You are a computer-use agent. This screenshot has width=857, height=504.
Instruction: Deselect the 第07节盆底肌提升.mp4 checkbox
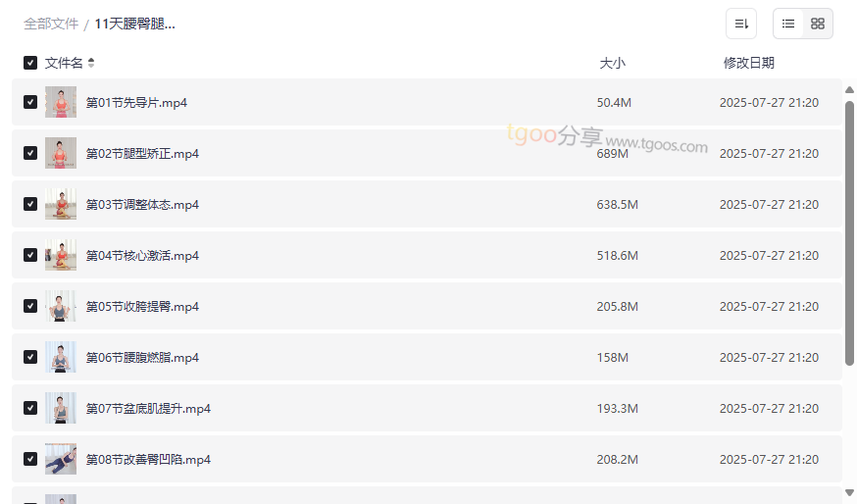click(x=30, y=408)
